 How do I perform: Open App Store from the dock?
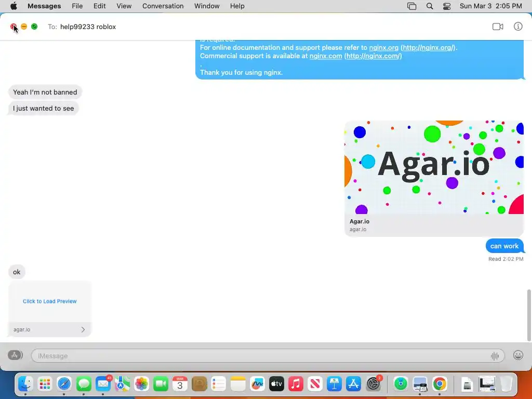[353, 384]
